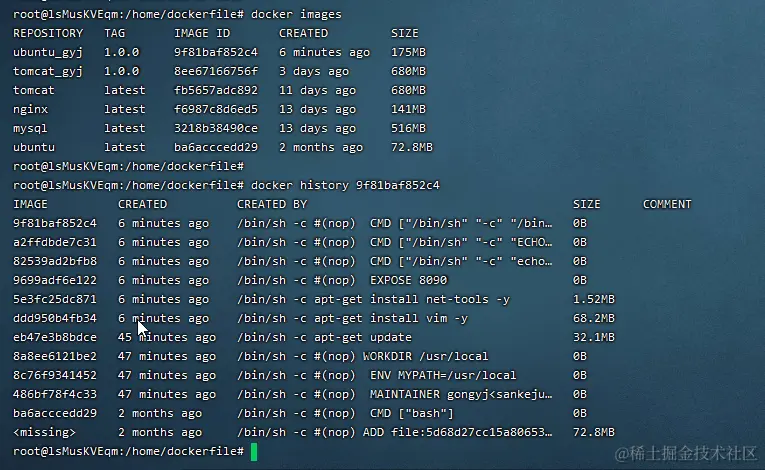The image size is (765, 470).
Task: Click image ID 3218b38490ce
Action: pos(216,128)
